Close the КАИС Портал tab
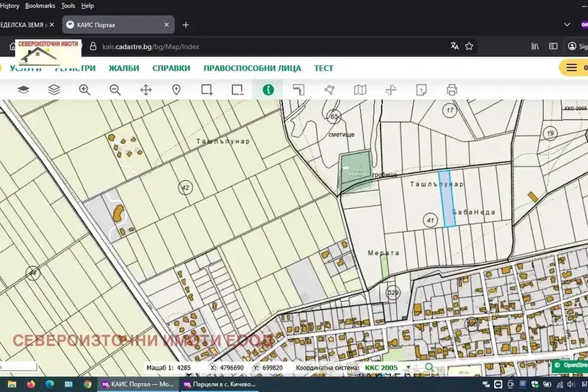588x392 pixels. click(x=167, y=24)
